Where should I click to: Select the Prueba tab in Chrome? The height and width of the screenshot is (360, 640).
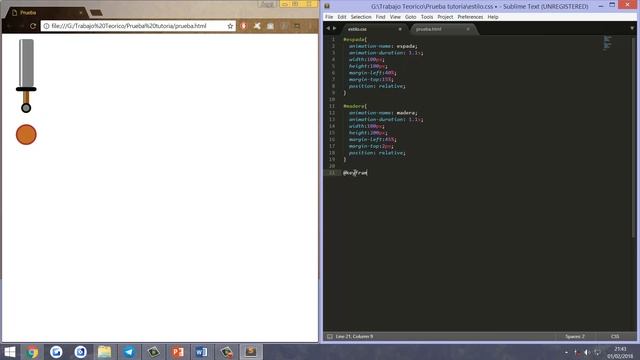(x=45, y=13)
